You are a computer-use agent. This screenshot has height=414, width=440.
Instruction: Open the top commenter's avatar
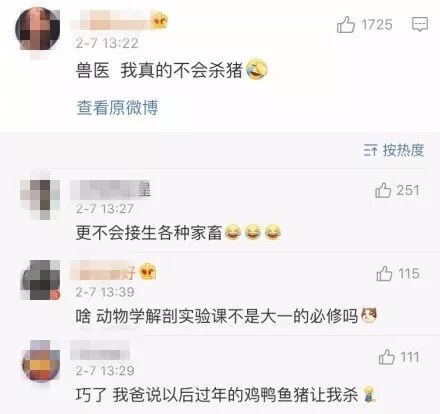(38, 30)
